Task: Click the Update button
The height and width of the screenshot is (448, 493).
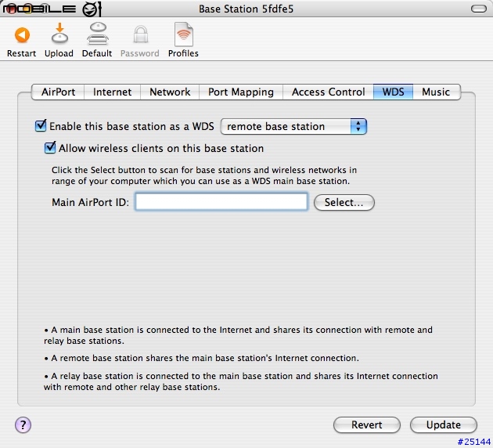Action: (444, 425)
